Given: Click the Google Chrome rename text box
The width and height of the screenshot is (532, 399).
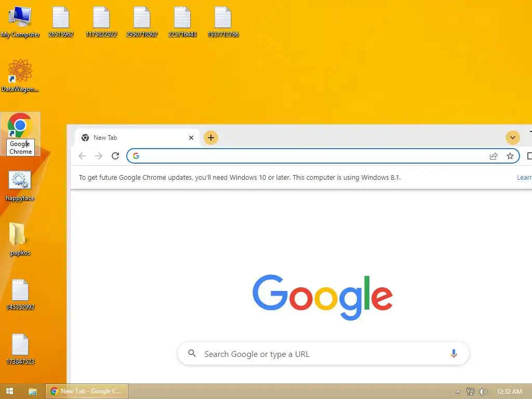Looking at the screenshot, I should tap(20, 148).
